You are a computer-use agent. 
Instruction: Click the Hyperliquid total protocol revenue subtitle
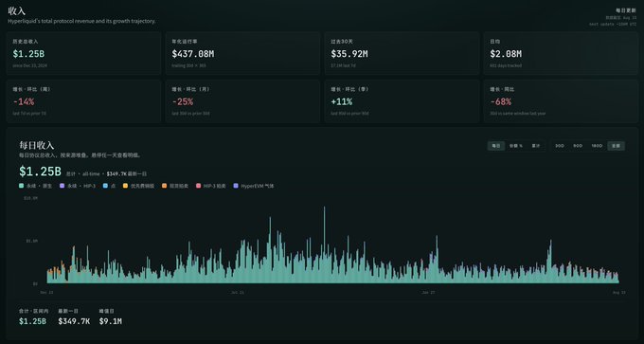coord(81,21)
